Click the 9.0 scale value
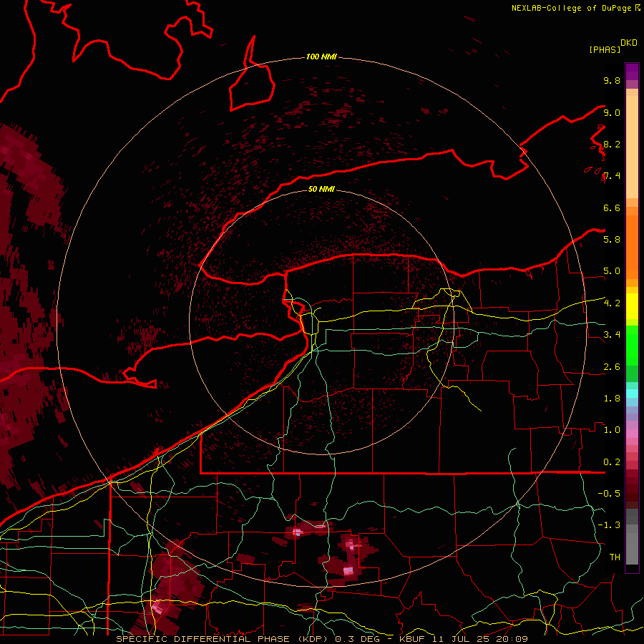 click(612, 112)
